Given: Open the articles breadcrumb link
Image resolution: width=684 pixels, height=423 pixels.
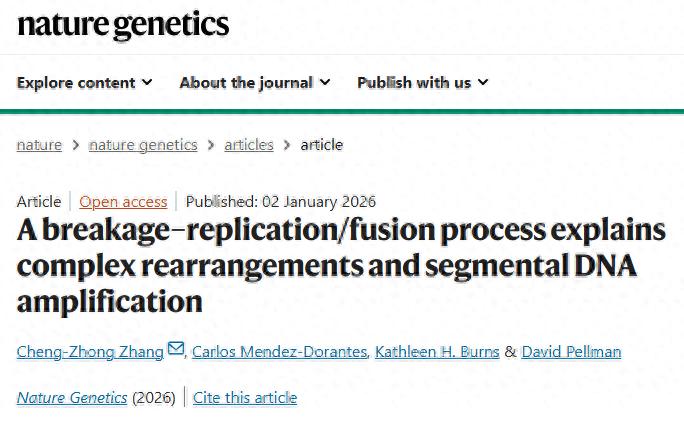Looking at the screenshot, I should (x=249, y=145).
